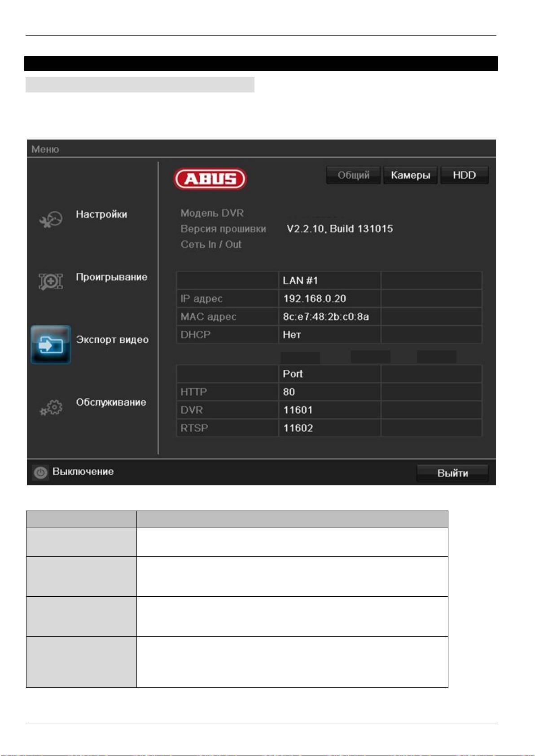The height and width of the screenshot is (756, 535).
Task: Open the Проигрывание menu item
Action: pyautogui.click(x=111, y=277)
